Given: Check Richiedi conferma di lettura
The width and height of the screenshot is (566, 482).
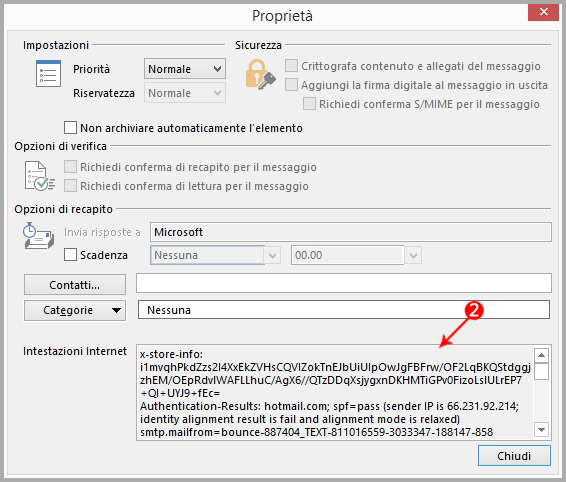Looking at the screenshot, I should [x=70, y=186].
